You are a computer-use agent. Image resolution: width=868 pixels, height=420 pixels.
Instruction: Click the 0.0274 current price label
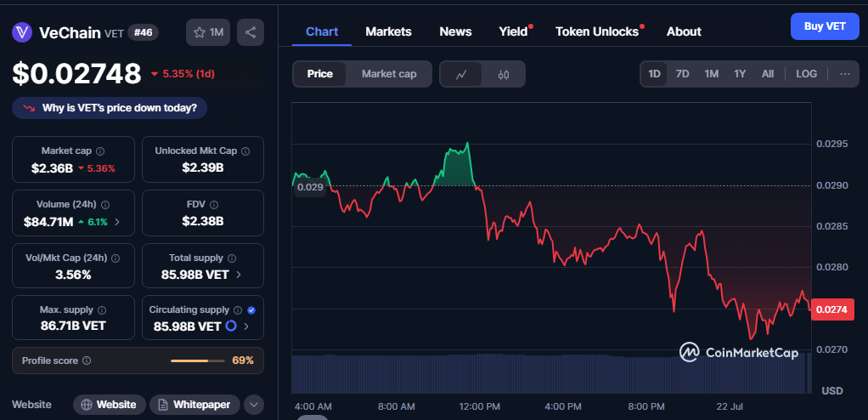tap(832, 309)
